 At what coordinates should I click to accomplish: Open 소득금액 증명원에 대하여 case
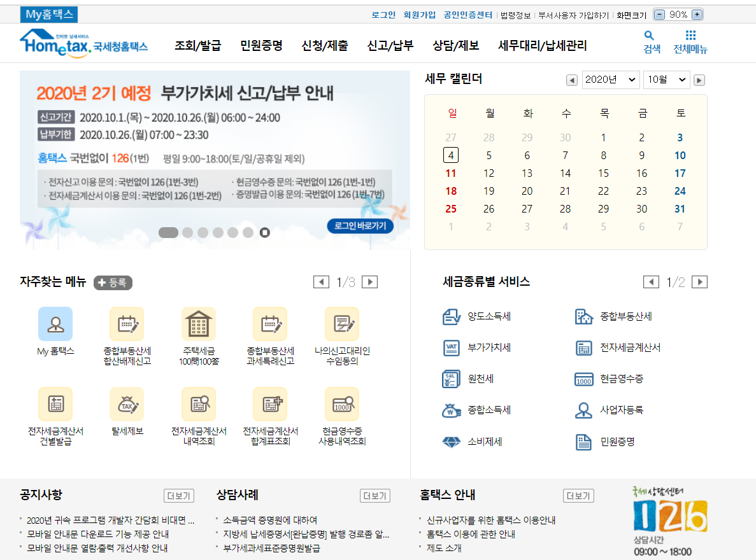(270, 520)
